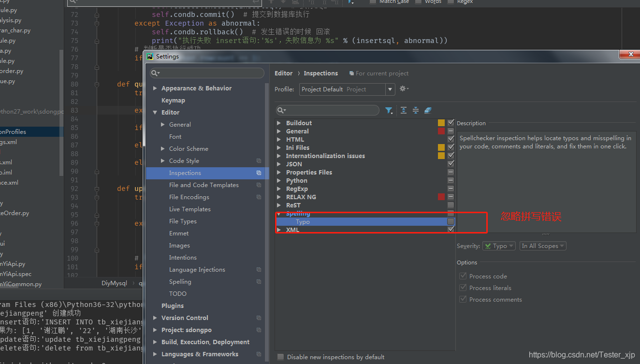Open the Font settings page
The height and width of the screenshot is (364, 640).
(x=175, y=137)
